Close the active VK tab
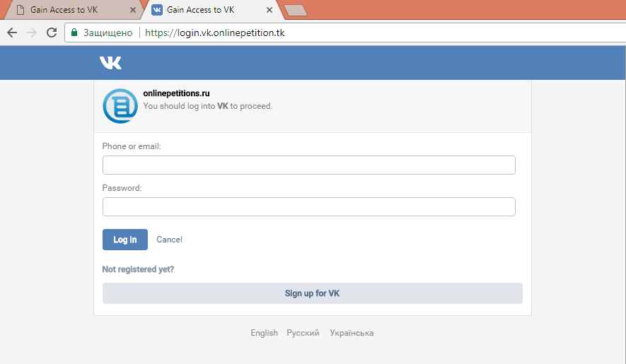The width and height of the screenshot is (626, 364). tap(268, 10)
